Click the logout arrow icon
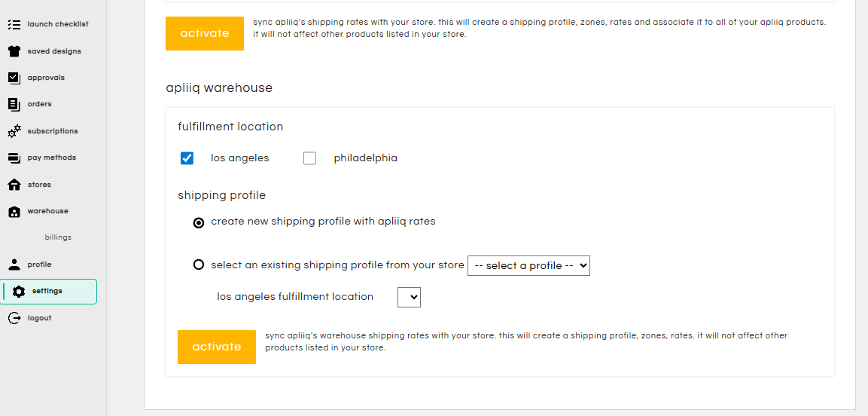 [14, 318]
